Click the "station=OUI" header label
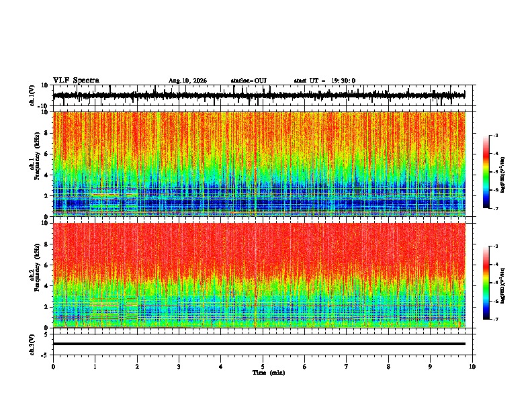 (249, 81)
